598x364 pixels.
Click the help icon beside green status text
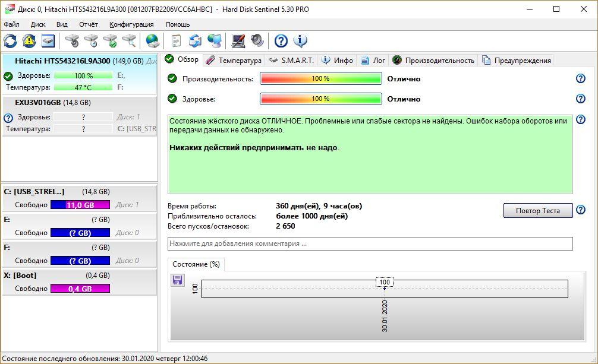580,120
